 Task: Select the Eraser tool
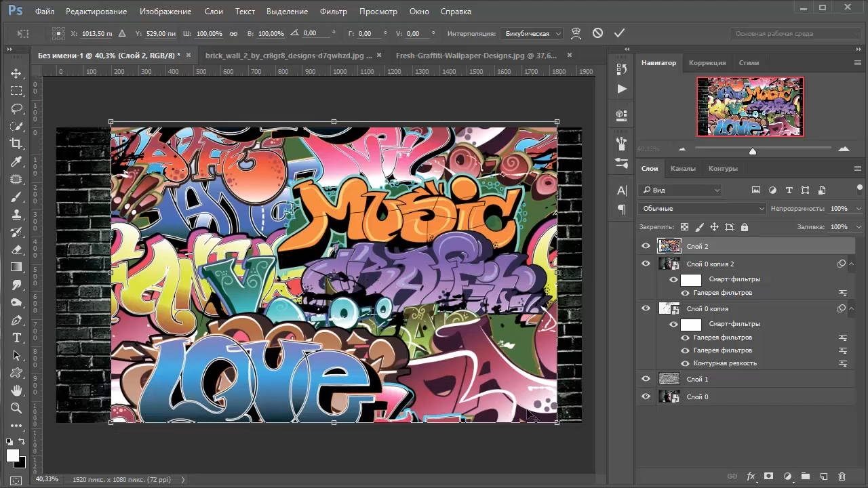click(x=16, y=249)
